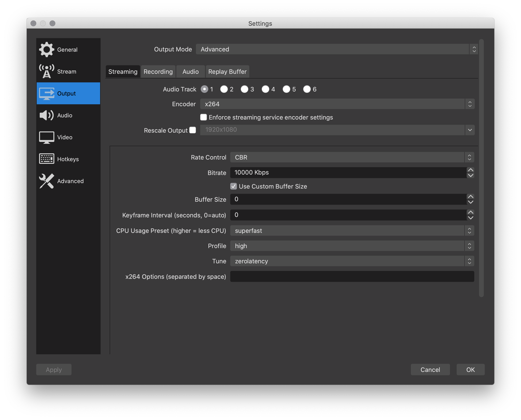Click the Video settings icon

[46, 137]
